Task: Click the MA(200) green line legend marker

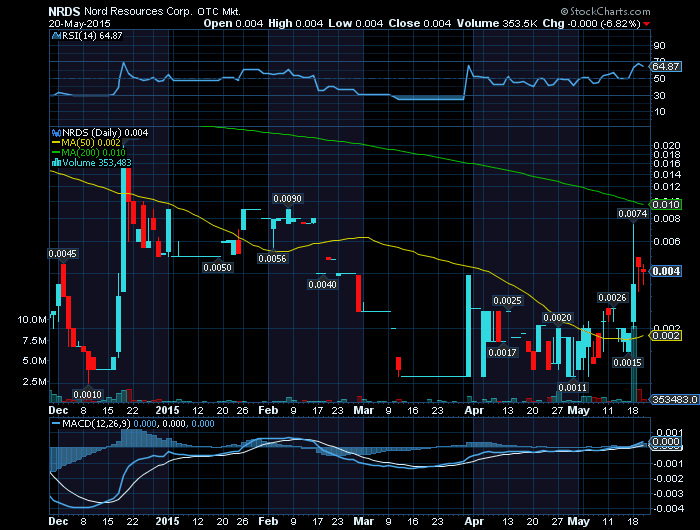Action: (x=54, y=152)
